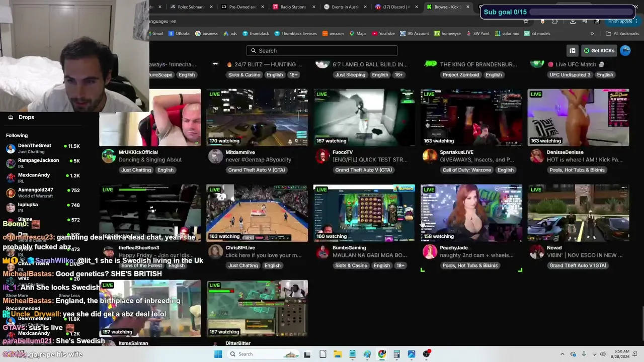This screenshot has height=362, width=644.
Task: Switch to the Discord tab
Action: pyautogui.click(x=397, y=7)
